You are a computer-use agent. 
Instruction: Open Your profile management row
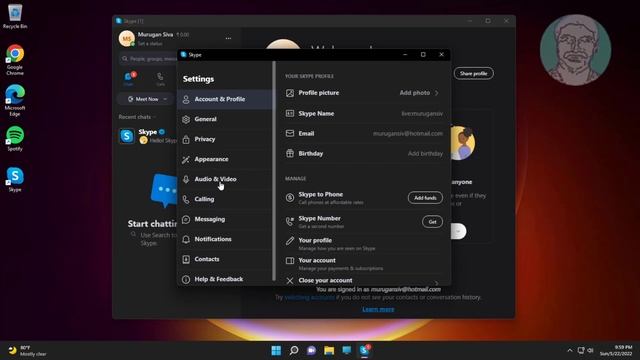point(364,244)
